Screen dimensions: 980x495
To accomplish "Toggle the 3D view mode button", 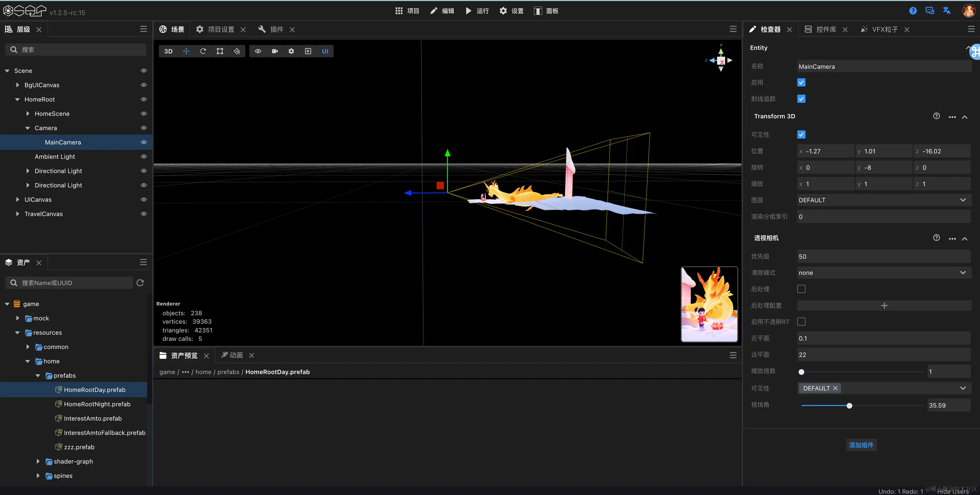I will pos(168,51).
